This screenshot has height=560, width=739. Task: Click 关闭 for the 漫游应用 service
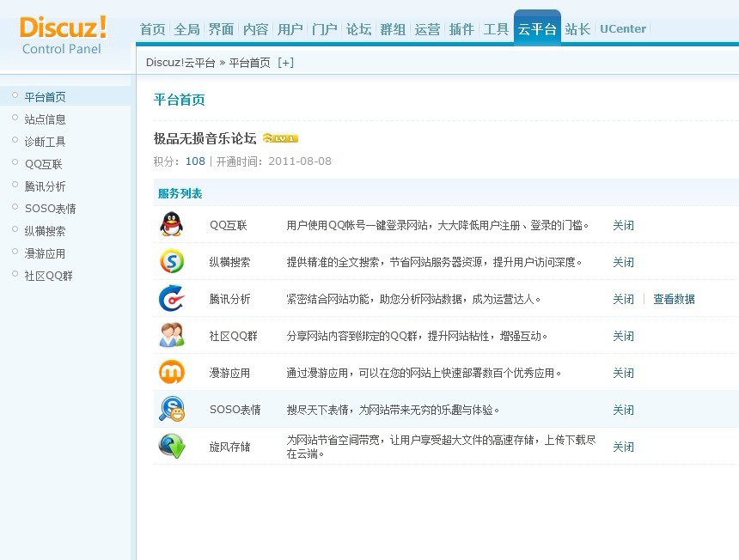624,373
